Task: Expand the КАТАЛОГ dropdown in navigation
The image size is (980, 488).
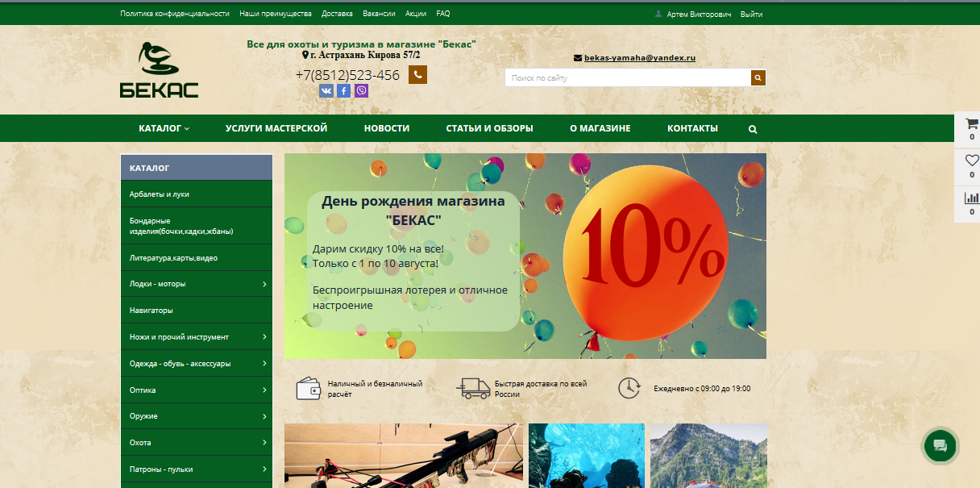Action: point(164,128)
